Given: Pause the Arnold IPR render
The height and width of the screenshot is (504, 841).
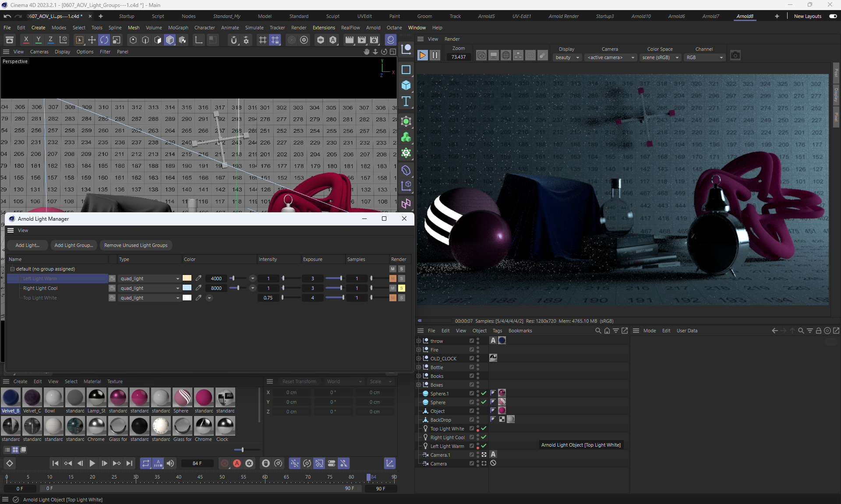Looking at the screenshot, I should (x=435, y=56).
